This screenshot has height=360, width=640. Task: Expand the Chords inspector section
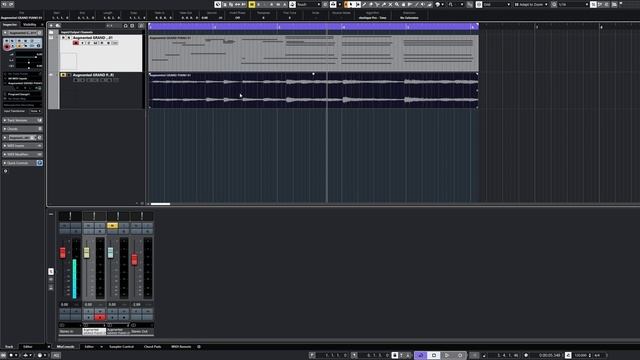(22, 129)
